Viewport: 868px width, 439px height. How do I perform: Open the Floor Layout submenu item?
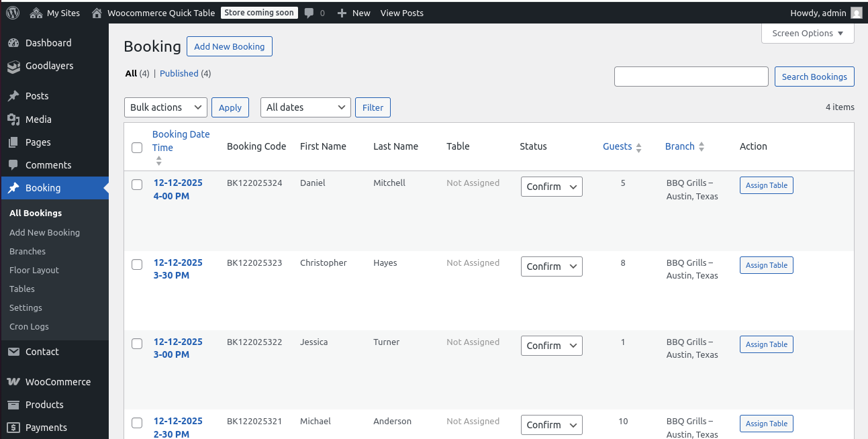click(34, 270)
